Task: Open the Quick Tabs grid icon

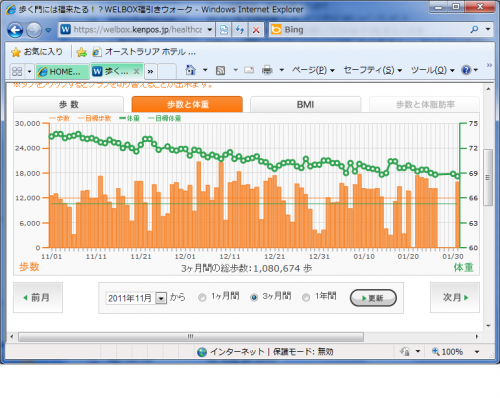Action: 17,71
